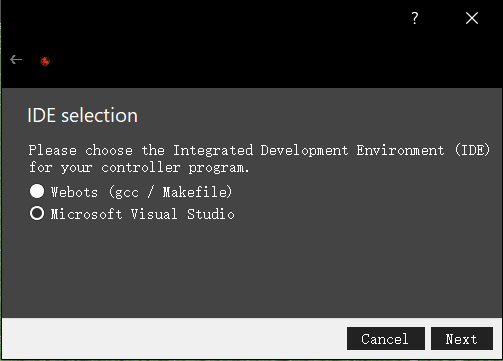Choose the Microsoft Visual Studio radio button
The height and width of the screenshot is (361, 503).
click(37, 213)
